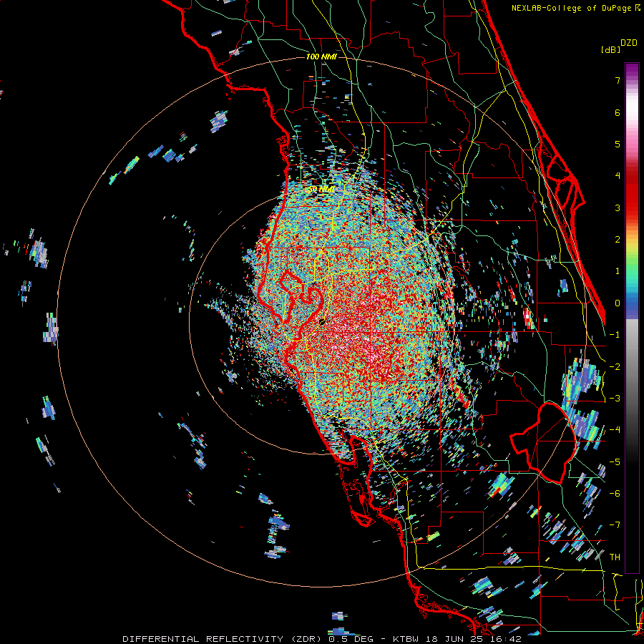
Task: Click the 7 value on color scale
Action: tap(618, 80)
